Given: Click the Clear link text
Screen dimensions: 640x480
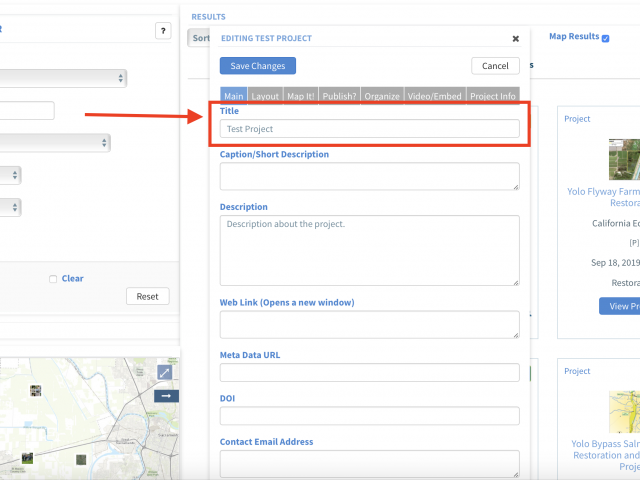Looking at the screenshot, I should click(x=72, y=278).
